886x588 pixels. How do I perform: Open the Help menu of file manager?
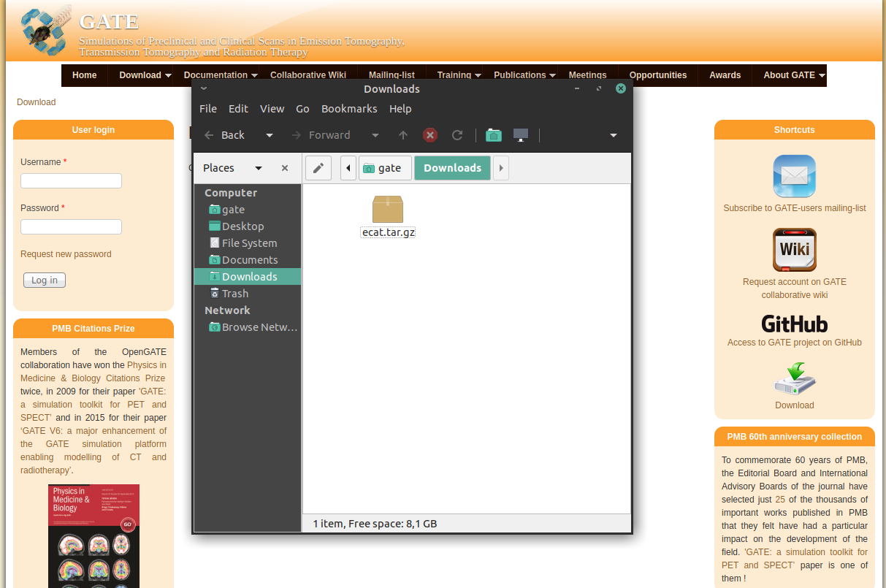point(400,109)
